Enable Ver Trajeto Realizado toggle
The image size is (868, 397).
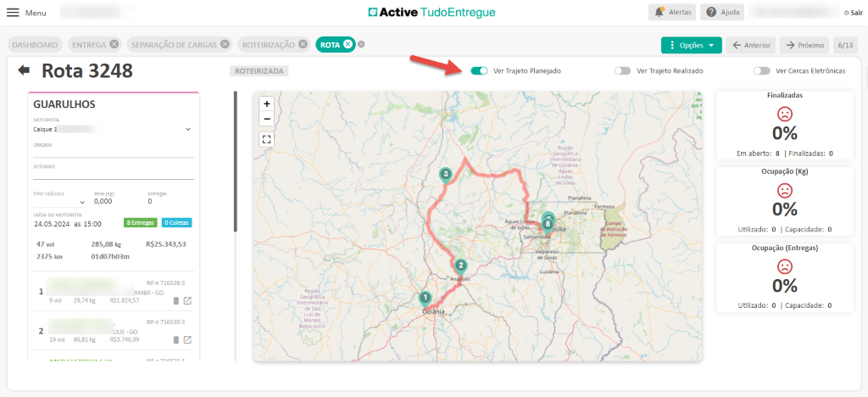pyautogui.click(x=623, y=71)
